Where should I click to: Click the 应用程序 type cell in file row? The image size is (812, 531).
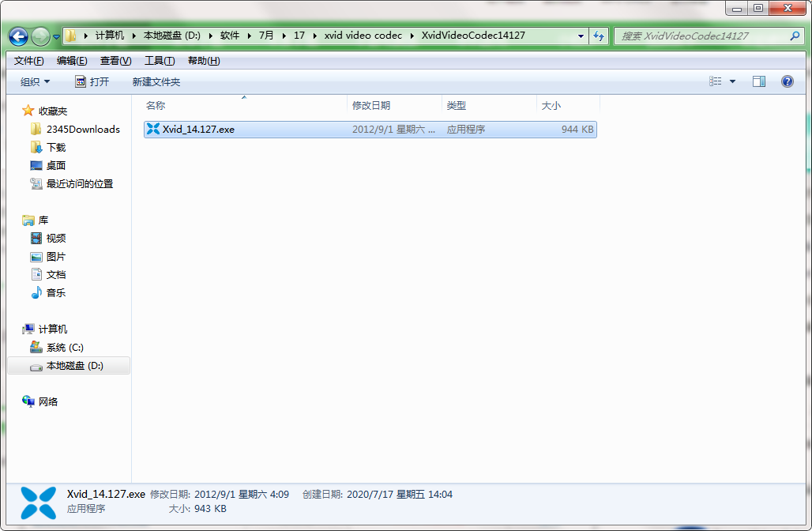coord(466,129)
